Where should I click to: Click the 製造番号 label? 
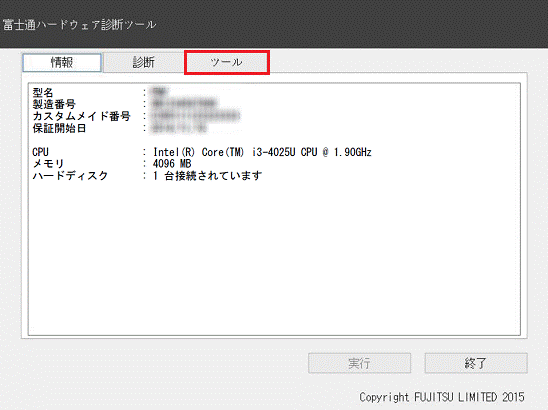(x=54, y=104)
